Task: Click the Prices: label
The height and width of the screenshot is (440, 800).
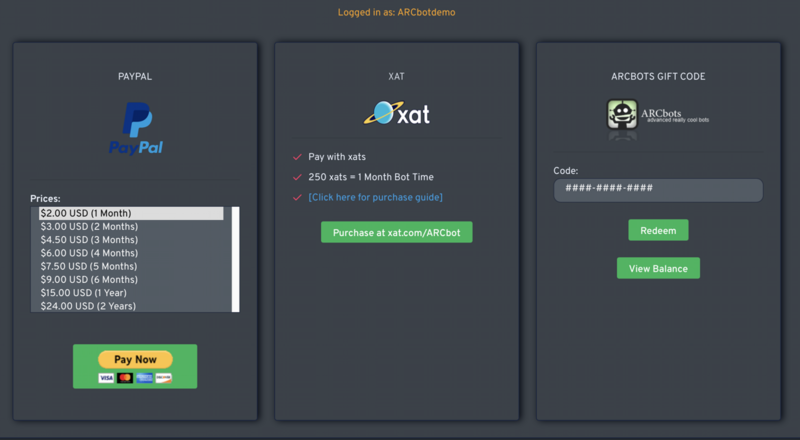Action: point(45,199)
